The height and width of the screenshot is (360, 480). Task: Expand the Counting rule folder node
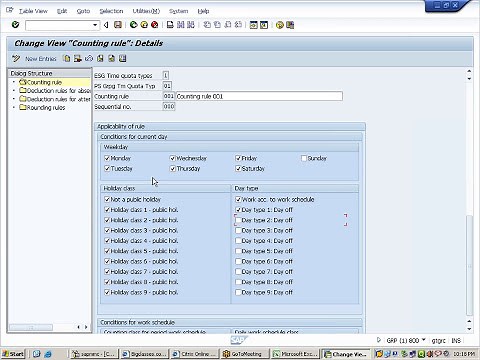[23, 82]
